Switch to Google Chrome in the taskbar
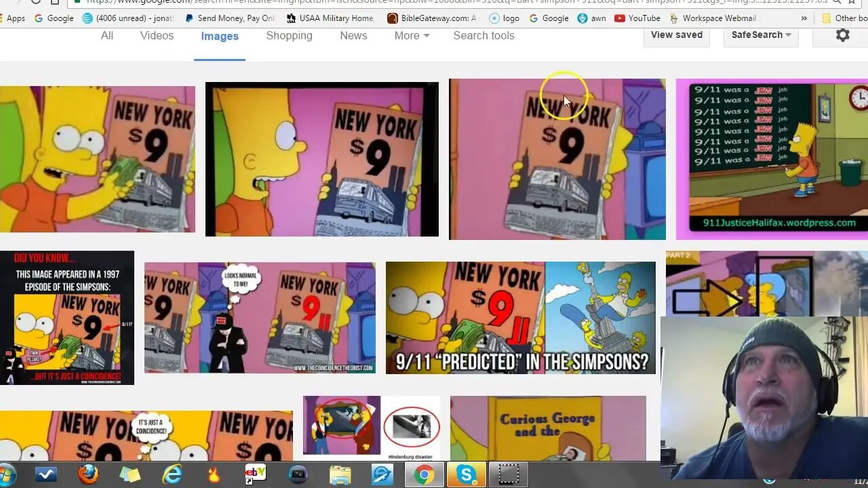The height and width of the screenshot is (488, 868). coord(425,475)
